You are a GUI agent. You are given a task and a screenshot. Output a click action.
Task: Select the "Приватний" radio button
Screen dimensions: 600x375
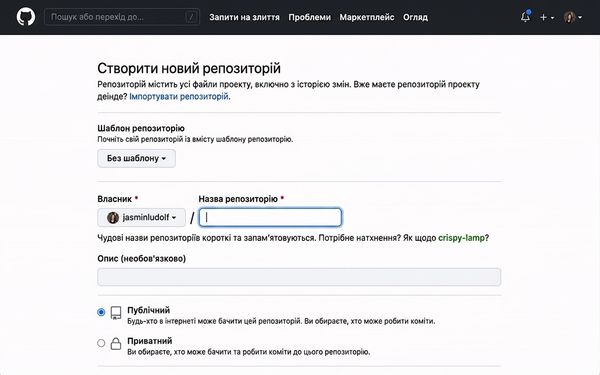click(x=101, y=343)
